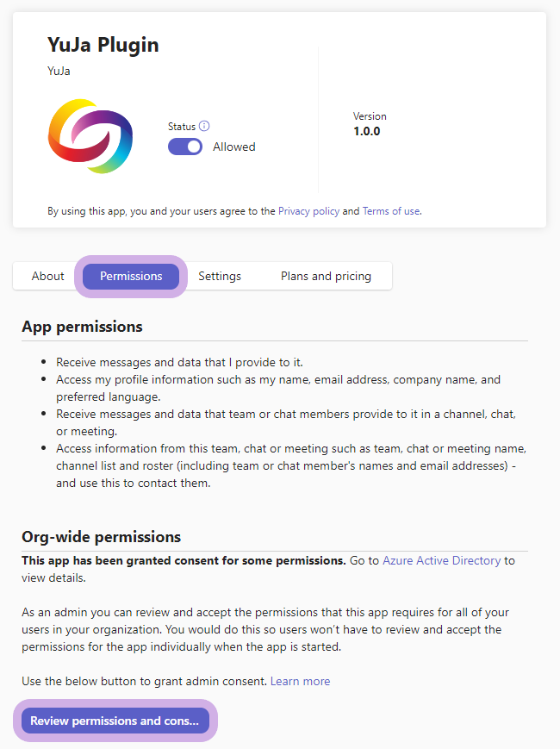560x749 pixels.
Task: Open the Privacy policy link
Action: pos(308,210)
